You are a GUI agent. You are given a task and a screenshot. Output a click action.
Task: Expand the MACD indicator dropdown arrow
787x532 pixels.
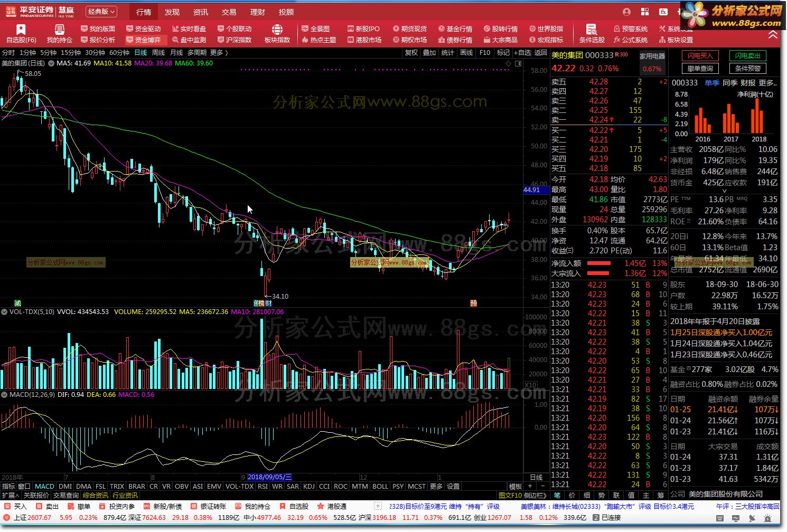5,395
